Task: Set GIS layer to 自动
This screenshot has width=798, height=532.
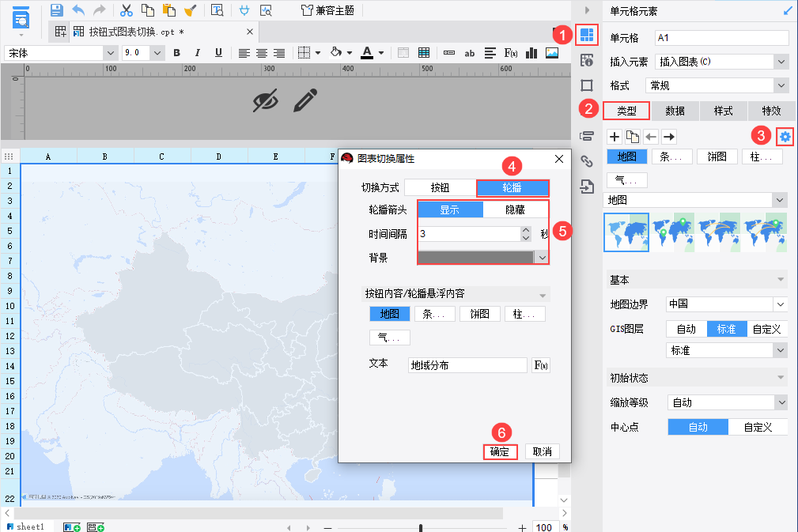Action: coord(686,329)
